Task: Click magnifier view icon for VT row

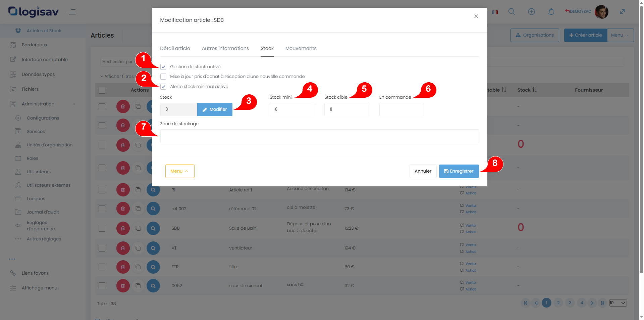Action: (x=153, y=248)
